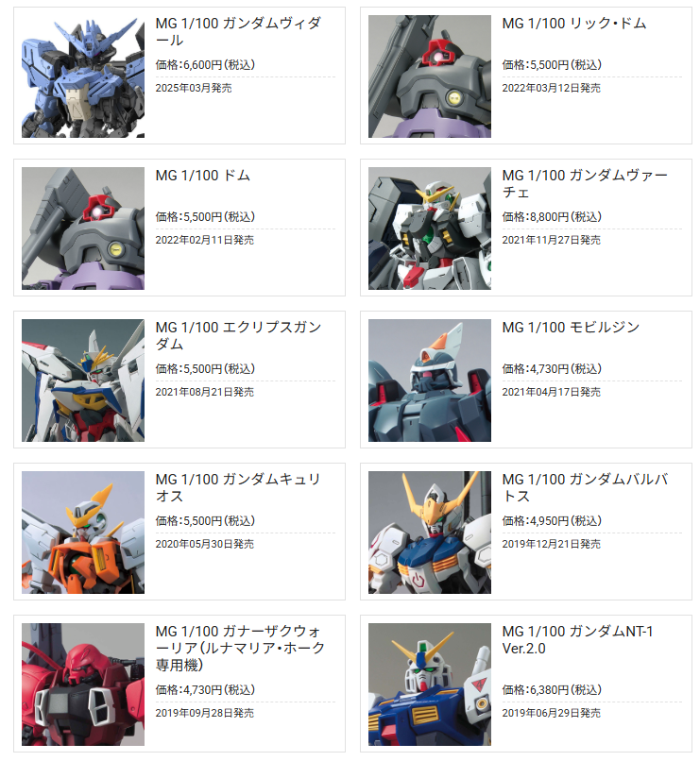700x761 pixels.
Task: Click the MG 1/100 ガンダムバルバトス title
Action: pos(585,487)
